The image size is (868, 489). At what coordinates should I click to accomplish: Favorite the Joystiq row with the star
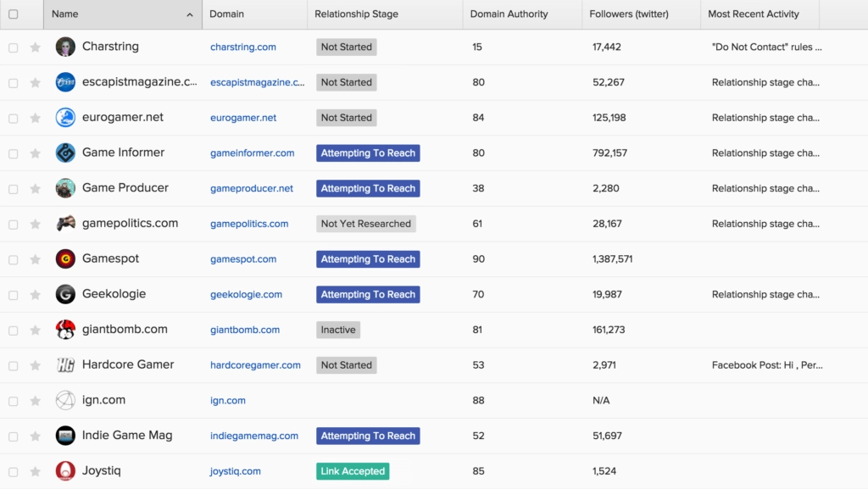[35, 470]
